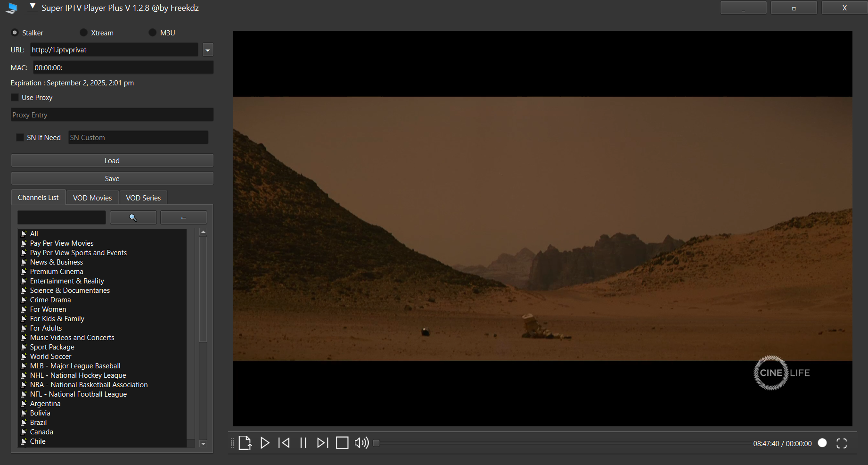Click the application logo icon

click(12, 8)
